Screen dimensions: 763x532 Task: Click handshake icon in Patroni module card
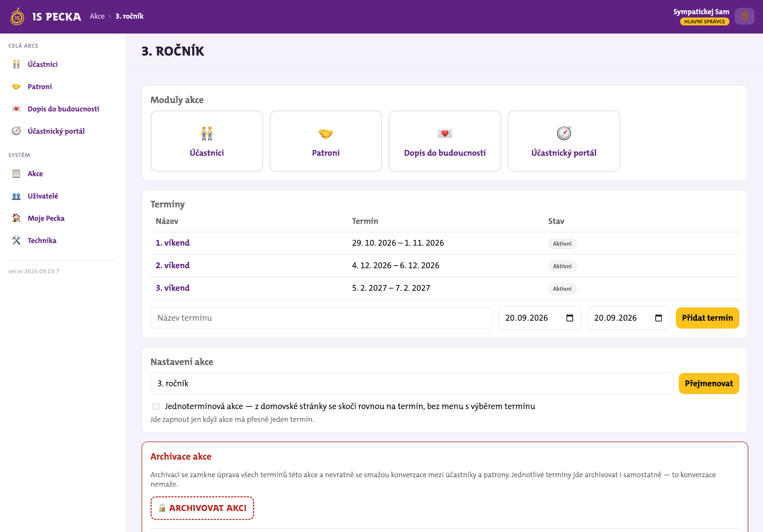tap(326, 133)
